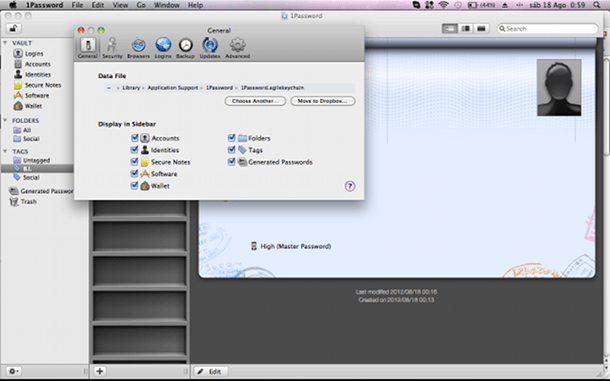The width and height of the screenshot is (610, 381).
Task: Click in the Search field
Action: 547,28
